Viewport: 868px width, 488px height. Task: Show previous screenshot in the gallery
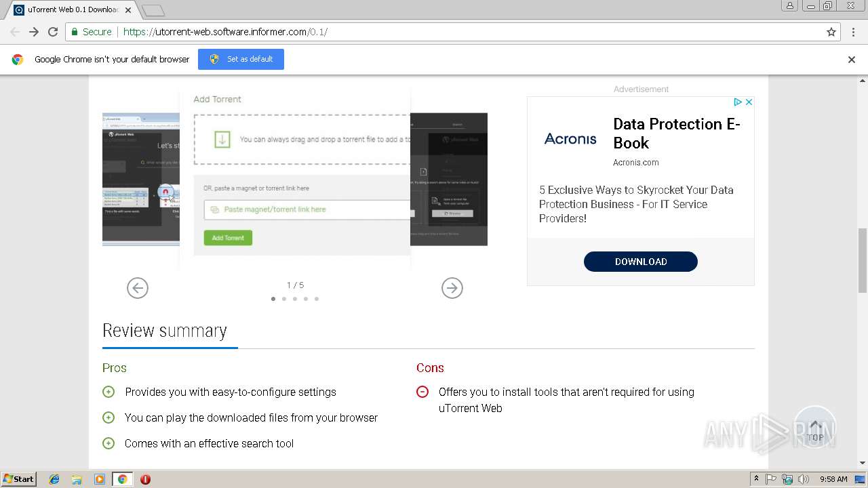coord(138,288)
